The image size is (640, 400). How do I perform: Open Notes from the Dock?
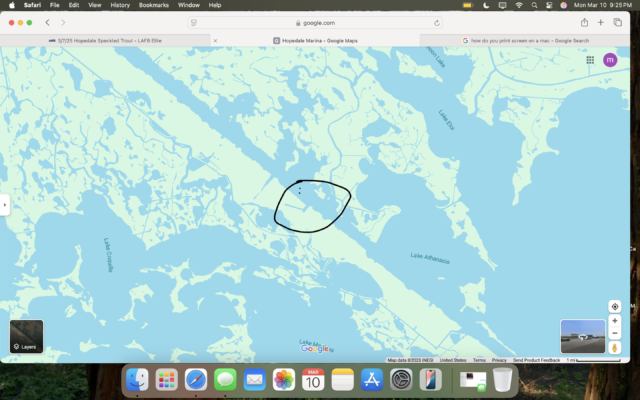click(x=342, y=380)
